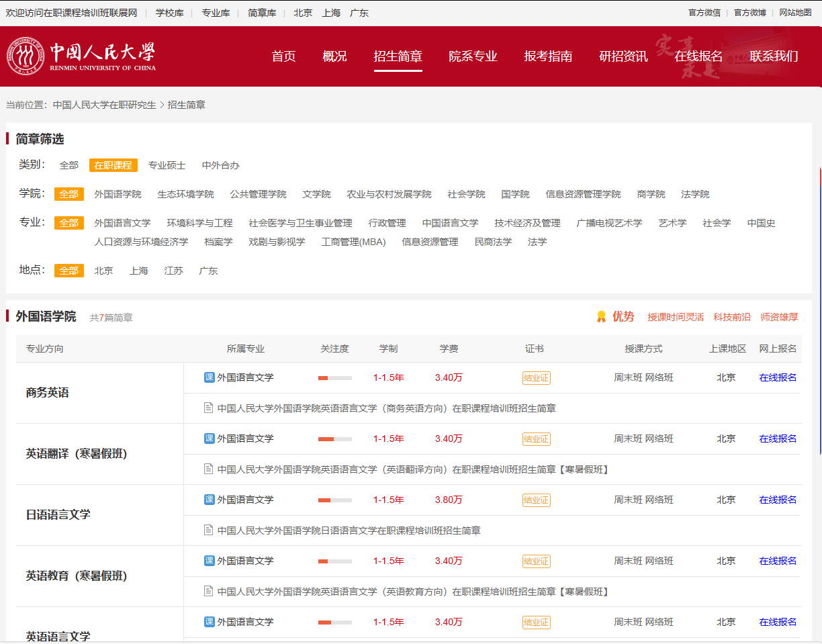Screen dimensions: 822x644
Task: Filter by 法学院
Action: point(695,194)
